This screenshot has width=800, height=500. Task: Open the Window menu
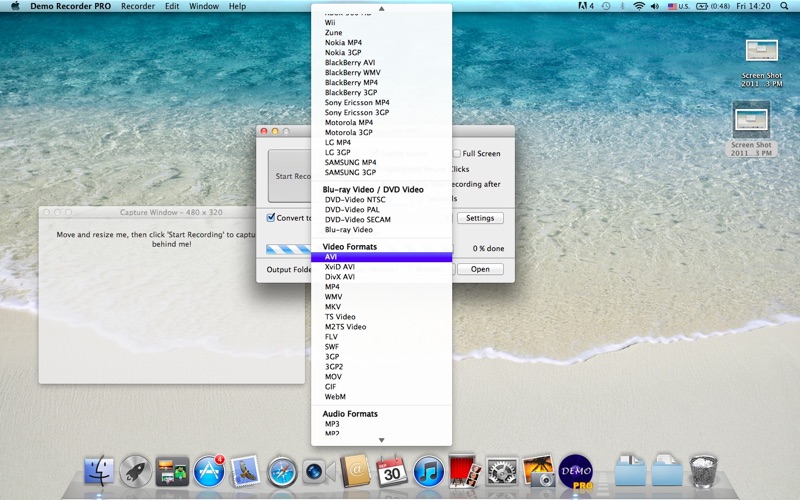point(204,6)
